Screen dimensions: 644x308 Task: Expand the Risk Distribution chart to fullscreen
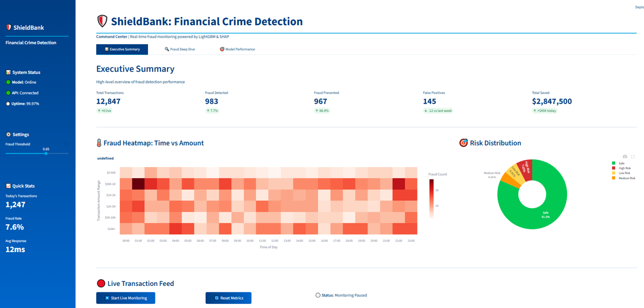pos(633,157)
